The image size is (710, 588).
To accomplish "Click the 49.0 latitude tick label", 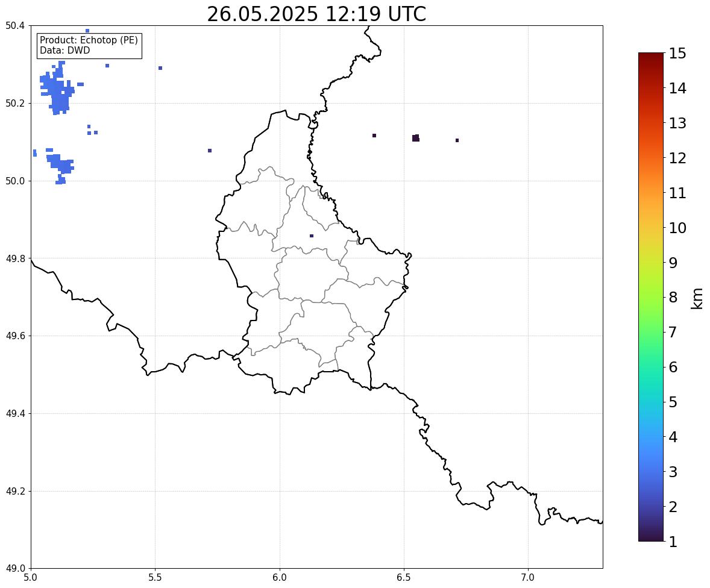I will click(x=14, y=569).
